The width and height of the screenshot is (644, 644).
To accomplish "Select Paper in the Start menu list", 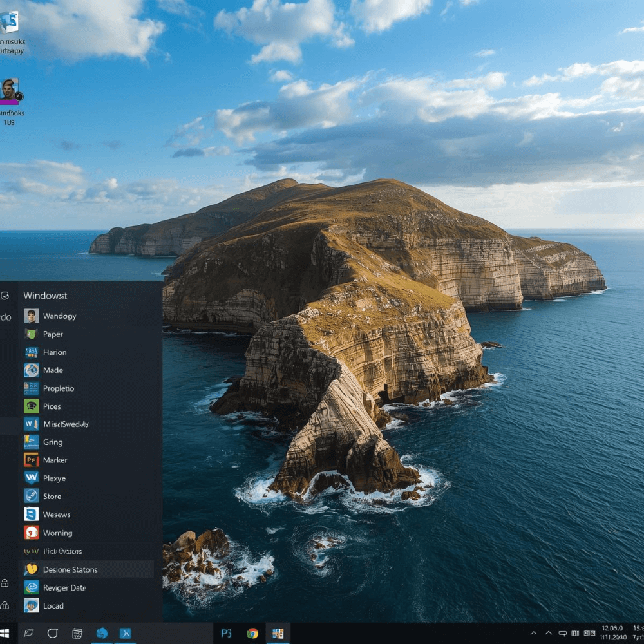I will pyautogui.click(x=53, y=334).
